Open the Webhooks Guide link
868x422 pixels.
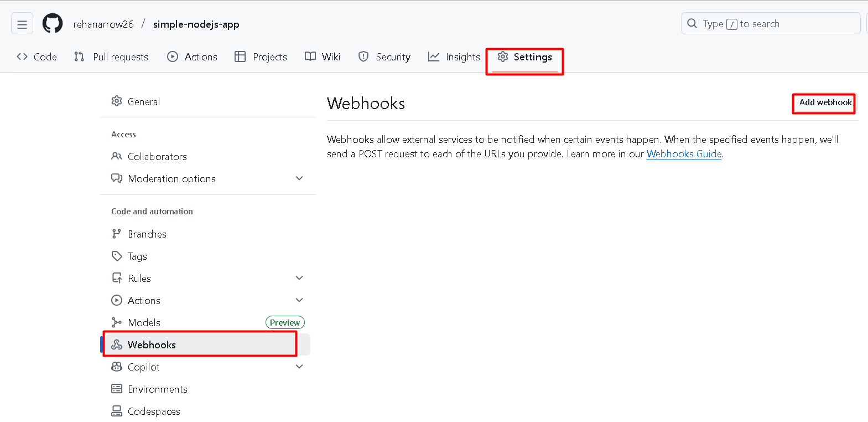click(x=684, y=154)
